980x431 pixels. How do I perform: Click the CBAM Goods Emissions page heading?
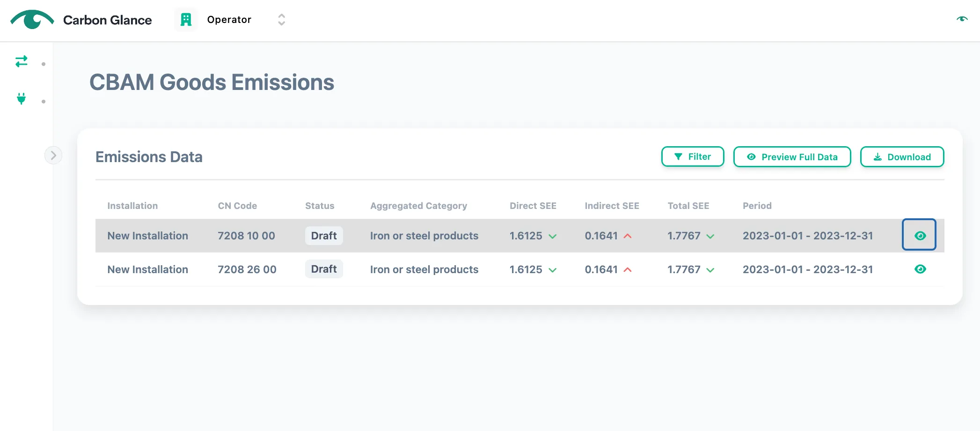click(x=212, y=82)
